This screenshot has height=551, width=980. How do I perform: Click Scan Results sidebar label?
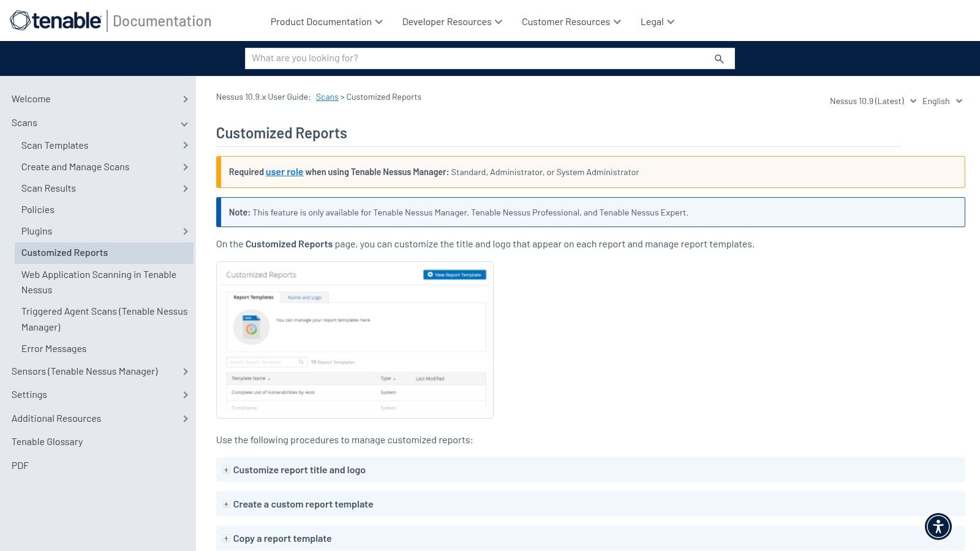click(48, 189)
